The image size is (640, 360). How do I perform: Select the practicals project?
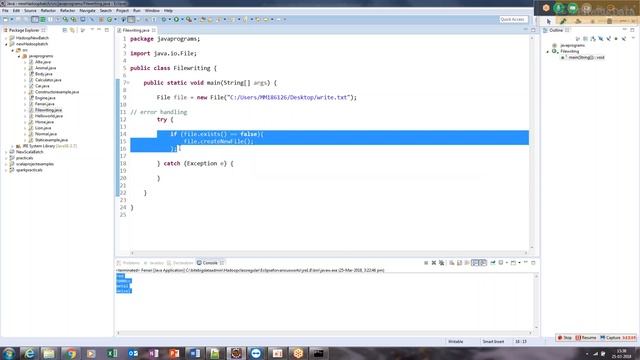pos(24,158)
